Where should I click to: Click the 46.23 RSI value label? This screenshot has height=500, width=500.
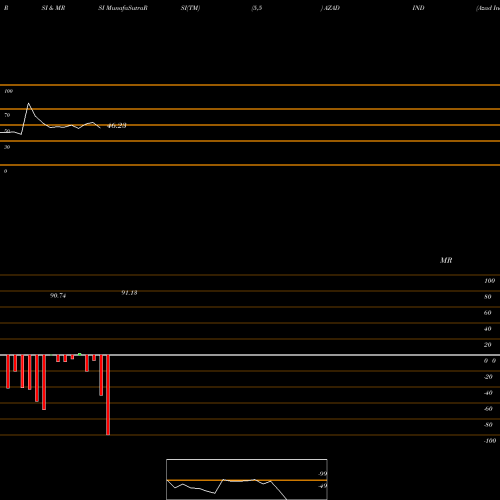coord(117,126)
